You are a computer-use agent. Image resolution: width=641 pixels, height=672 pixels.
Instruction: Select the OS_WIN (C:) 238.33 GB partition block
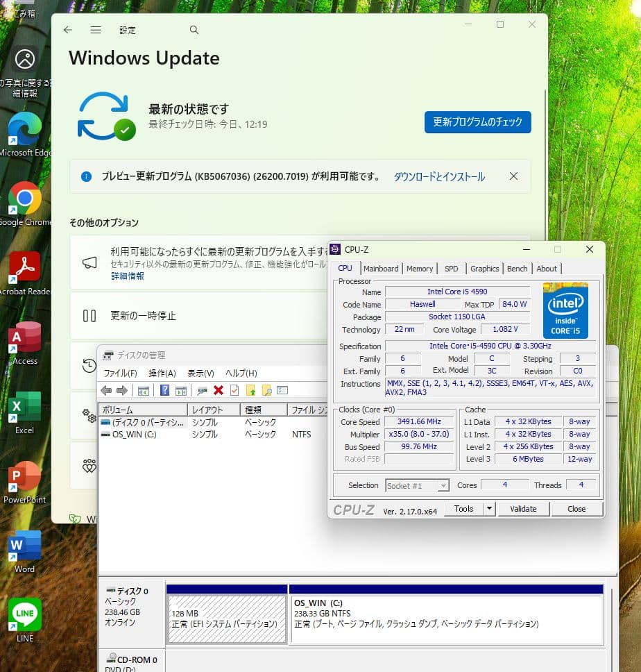click(x=446, y=614)
